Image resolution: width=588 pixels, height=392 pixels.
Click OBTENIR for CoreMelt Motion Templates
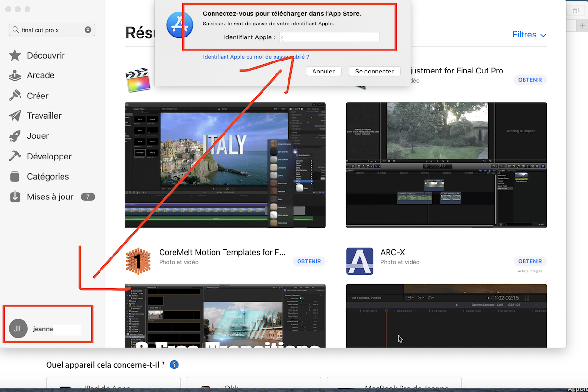309,261
